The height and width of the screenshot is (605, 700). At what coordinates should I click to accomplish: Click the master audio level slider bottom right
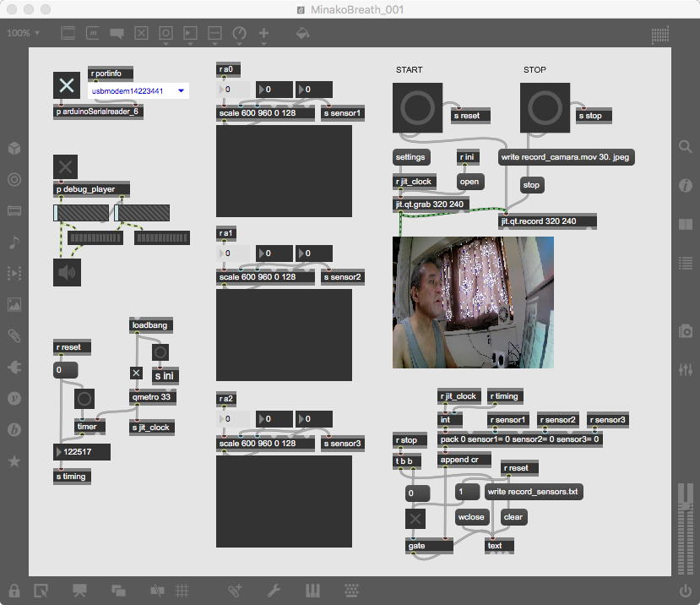point(686,528)
